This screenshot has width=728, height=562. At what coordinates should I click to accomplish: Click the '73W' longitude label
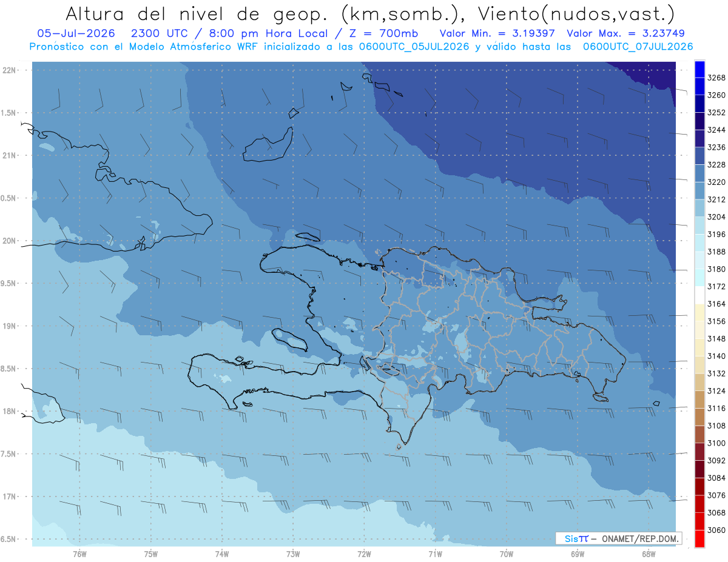click(293, 554)
